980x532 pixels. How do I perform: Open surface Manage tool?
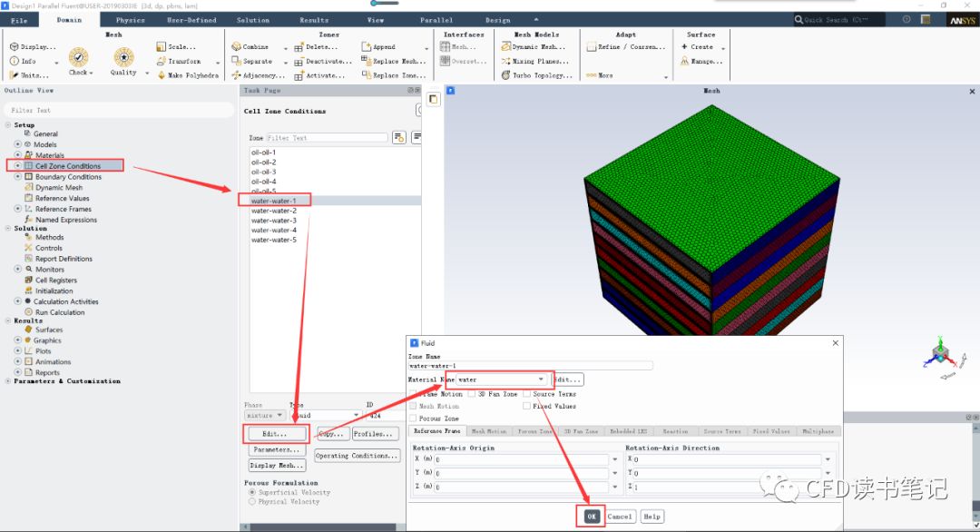(701, 61)
